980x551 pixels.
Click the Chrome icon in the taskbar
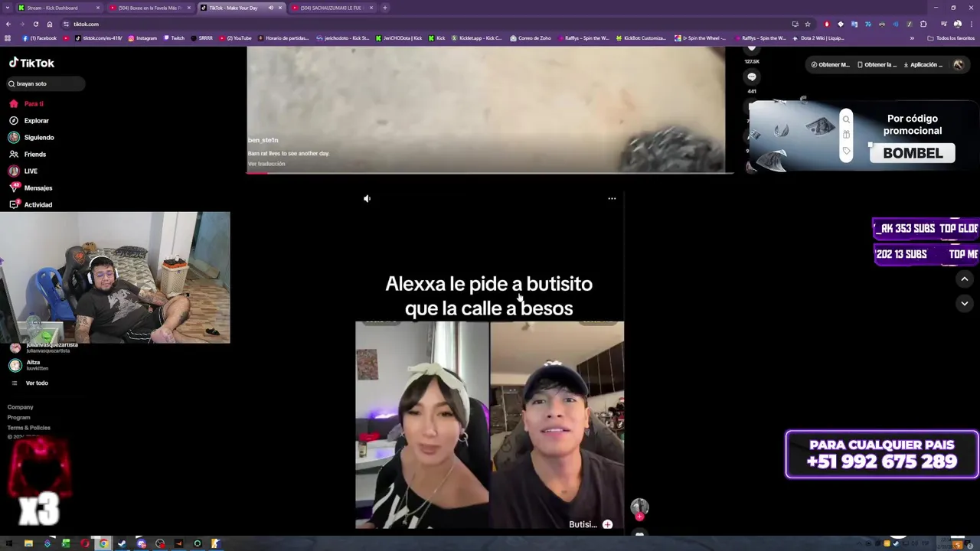coord(103,543)
